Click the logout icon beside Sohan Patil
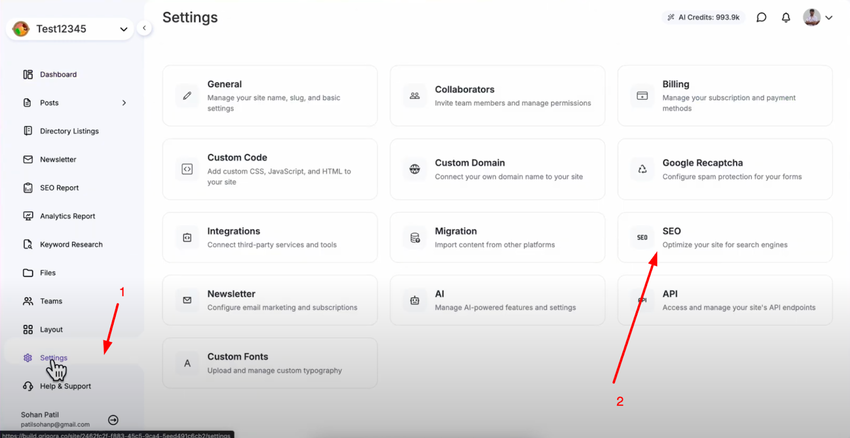 [x=113, y=420]
